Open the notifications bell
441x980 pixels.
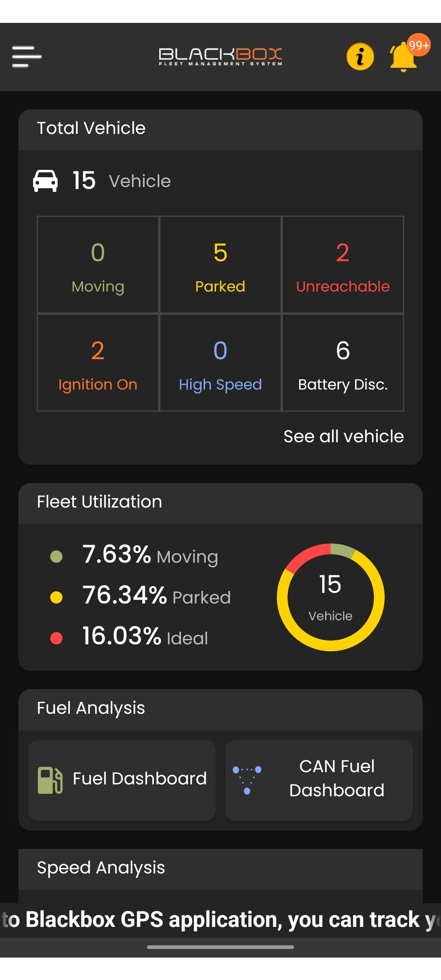(x=402, y=58)
